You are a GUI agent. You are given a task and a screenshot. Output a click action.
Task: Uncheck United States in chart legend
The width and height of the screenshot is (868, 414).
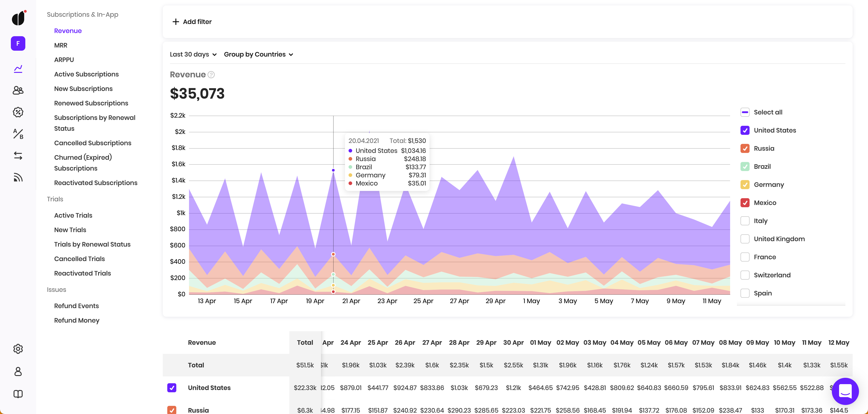745,130
